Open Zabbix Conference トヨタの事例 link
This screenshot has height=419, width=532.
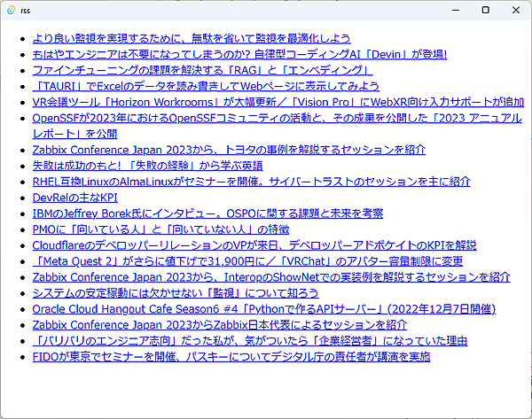[229, 150]
